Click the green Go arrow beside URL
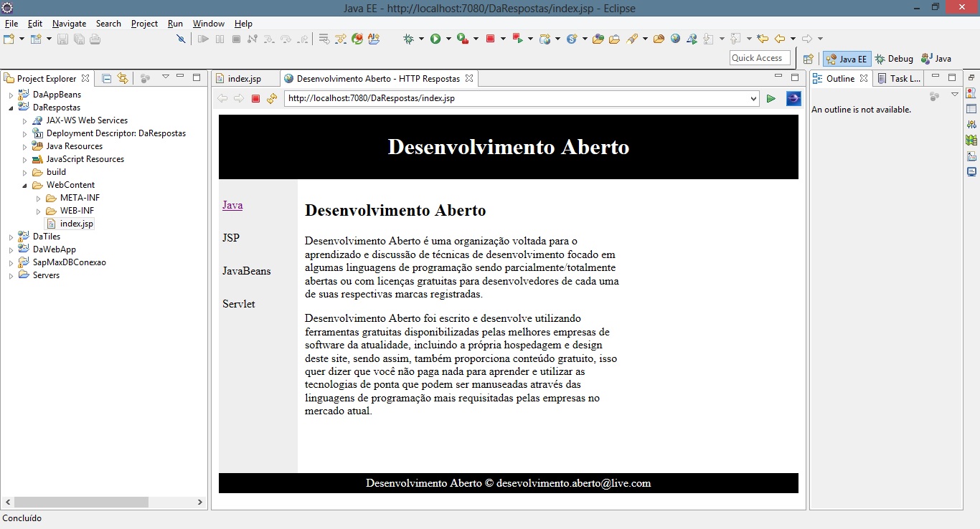 (771, 99)
